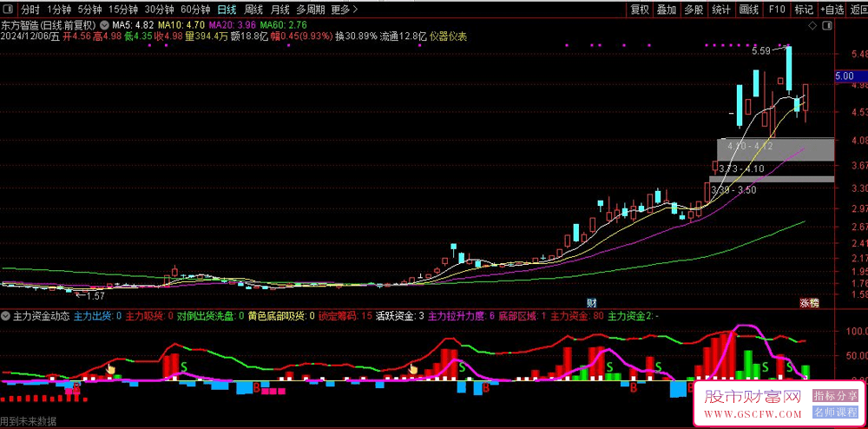Open the dropdown beside 东方智造 stock name
Screen dimensions: 868x429
104,25
